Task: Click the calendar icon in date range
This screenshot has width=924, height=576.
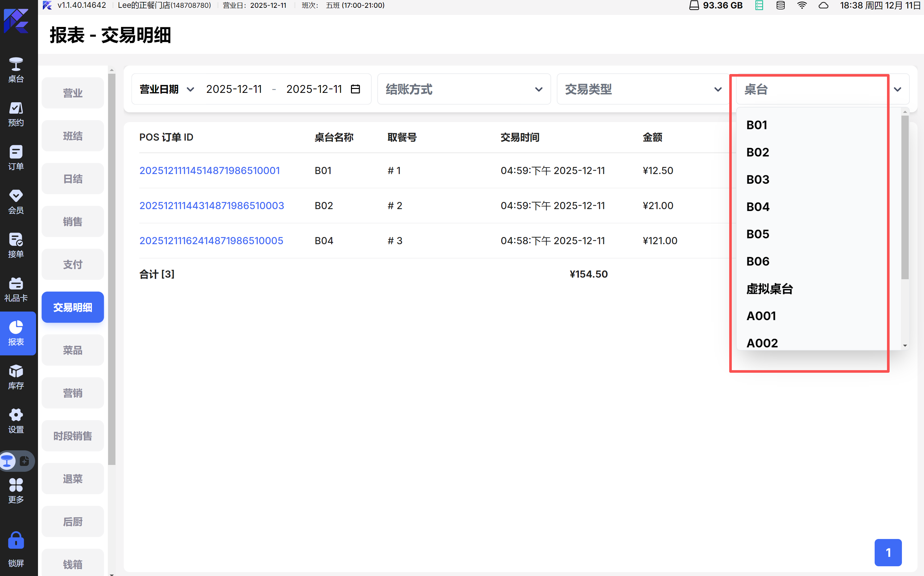Action: pos(355,89)
